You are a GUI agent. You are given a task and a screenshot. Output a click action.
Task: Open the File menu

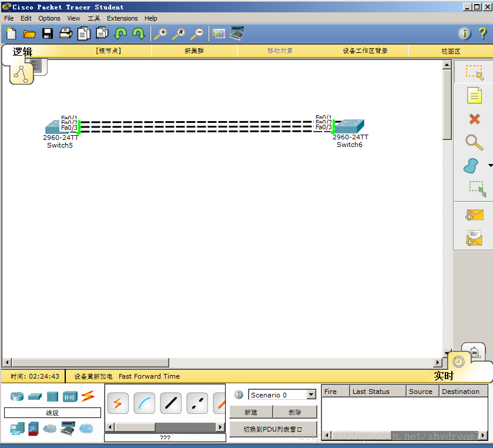9,18
